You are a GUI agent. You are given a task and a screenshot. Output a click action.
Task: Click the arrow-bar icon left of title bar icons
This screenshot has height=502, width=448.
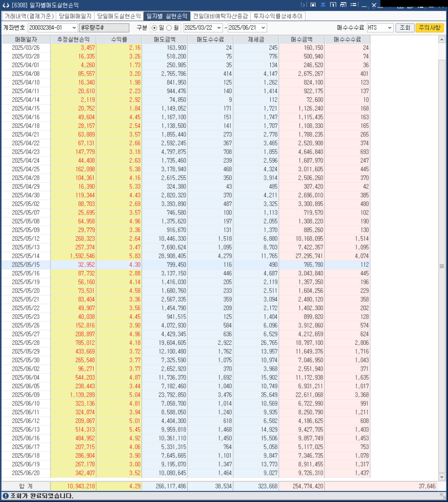coord(304,5)
